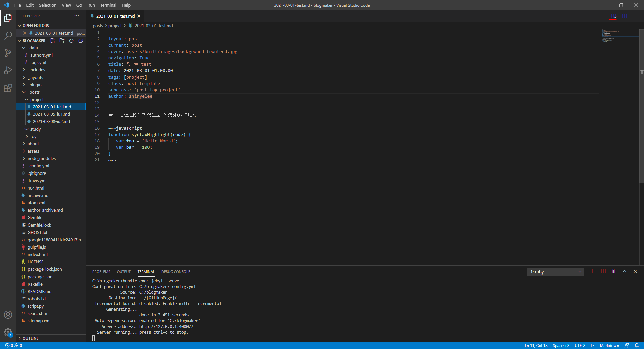Close the terminal panel
Image resolution: width=644 pixels, height=349 pixels.
(635, 271)
